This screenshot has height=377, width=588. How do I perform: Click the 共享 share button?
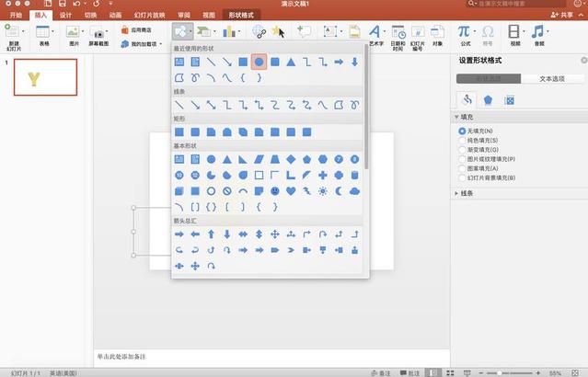[x=562, y=15]
